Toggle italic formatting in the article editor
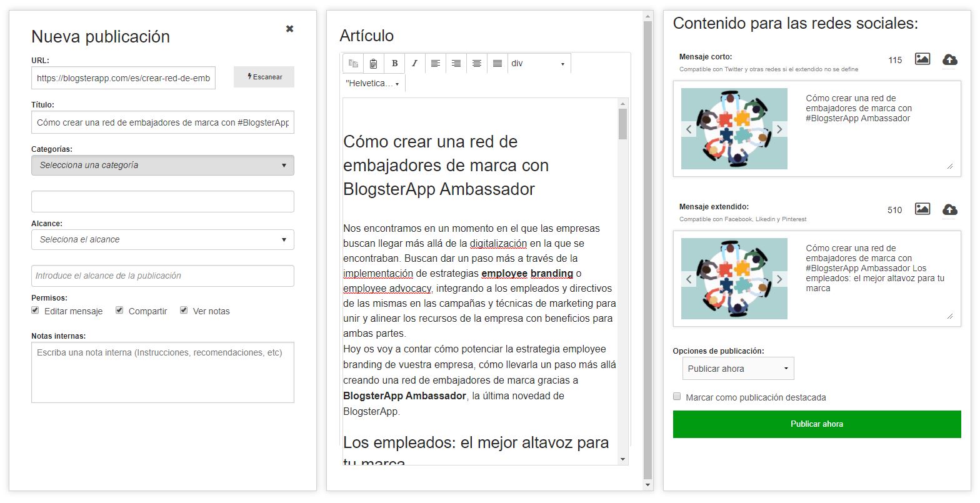The width and height of the screenshot is (980, 503). pyautogui.click(x=414, y=63)
